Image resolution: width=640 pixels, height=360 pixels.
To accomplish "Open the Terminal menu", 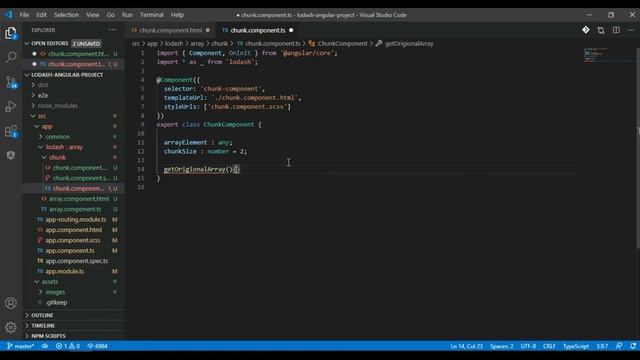I will pyautogui.click(x=152, y=15).
